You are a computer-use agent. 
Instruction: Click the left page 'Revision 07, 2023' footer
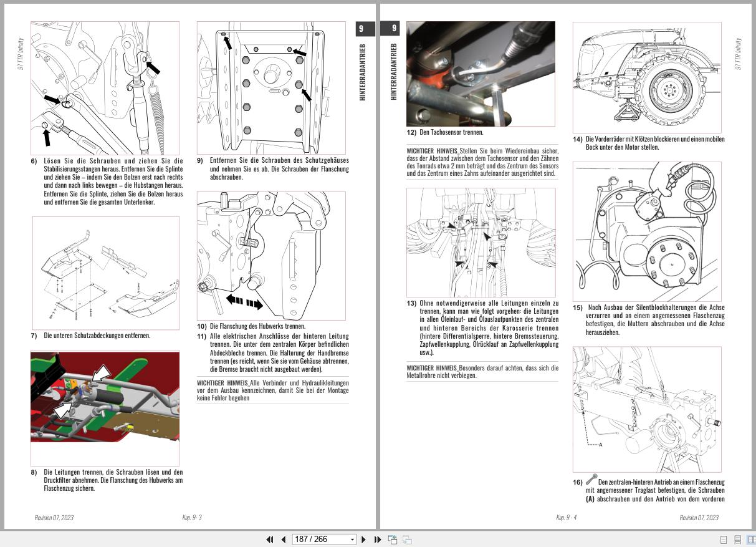54,518
